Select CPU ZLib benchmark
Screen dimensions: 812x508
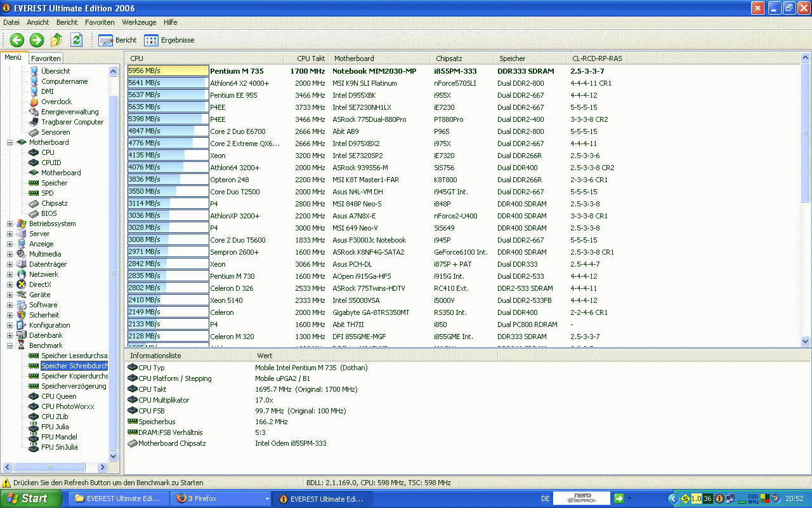55,417
